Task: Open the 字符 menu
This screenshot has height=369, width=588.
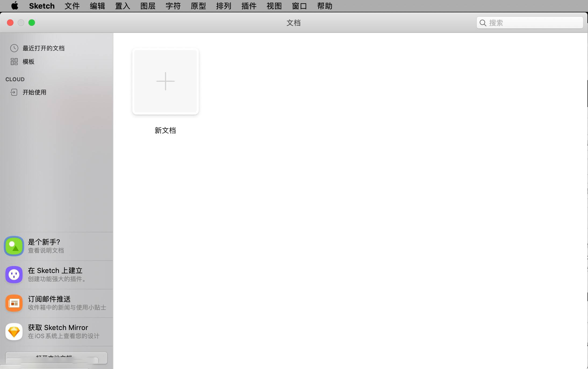Action: click(173, 6)
